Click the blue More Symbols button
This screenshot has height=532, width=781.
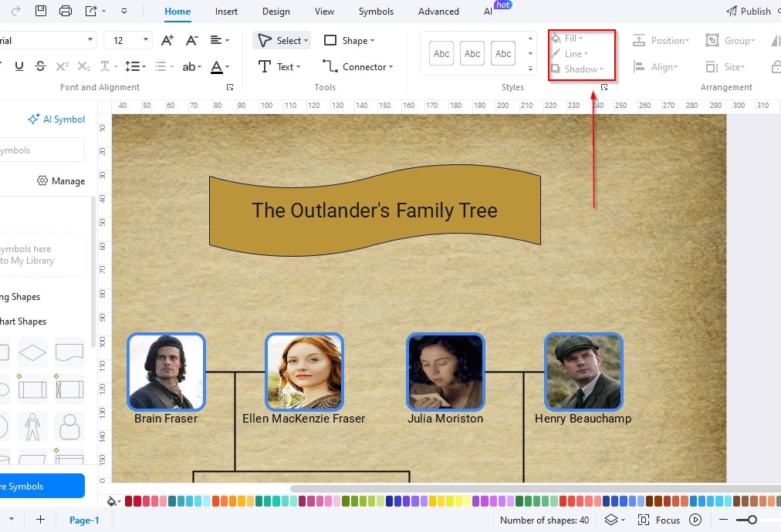42,486
